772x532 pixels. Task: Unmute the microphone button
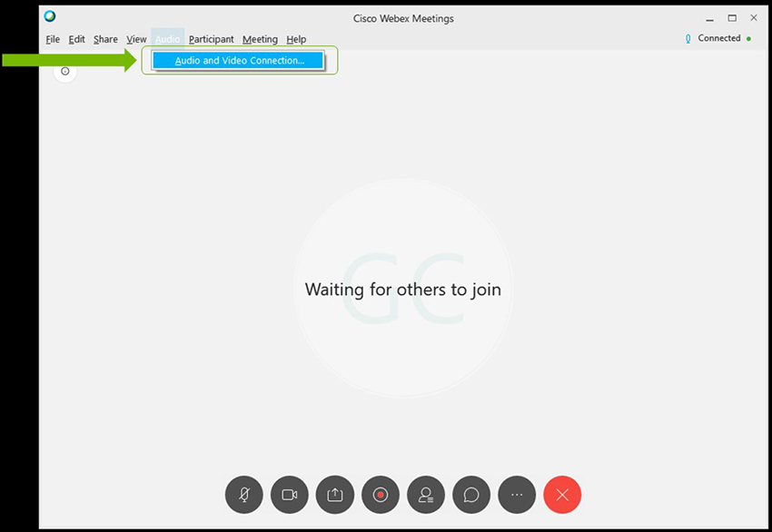[x=244, y=495]
